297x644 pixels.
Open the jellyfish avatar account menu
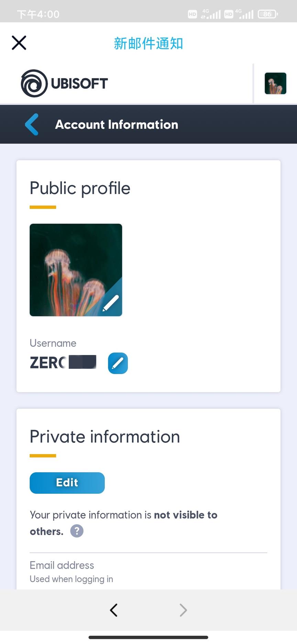click(275, 83)
